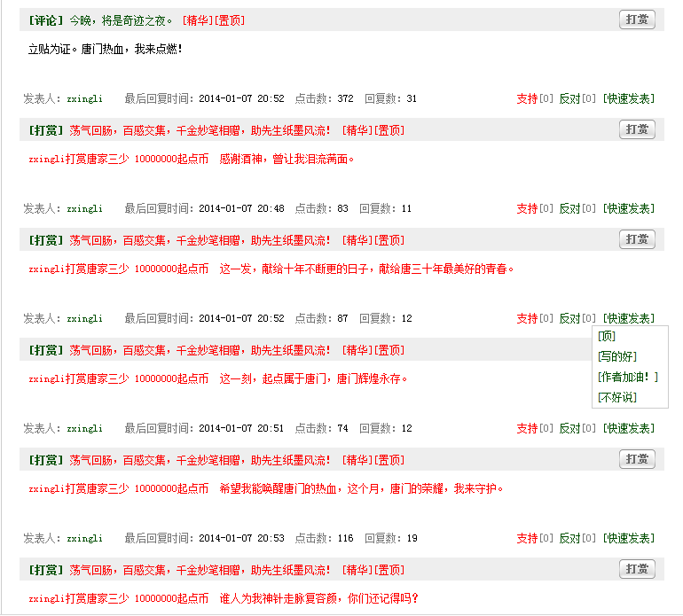Click the message 谁人为我神针走脉复容颜,你们还记得吗?
The width and height of the screenshot is (683, 616).
318,599
